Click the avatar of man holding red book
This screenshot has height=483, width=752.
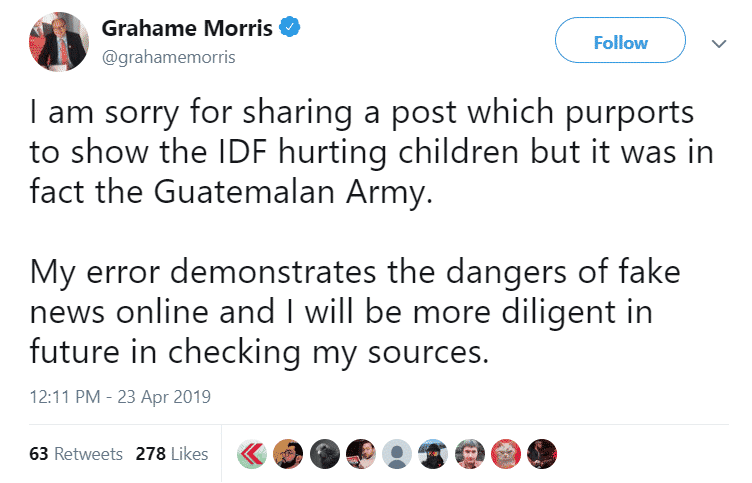(361, 453)
